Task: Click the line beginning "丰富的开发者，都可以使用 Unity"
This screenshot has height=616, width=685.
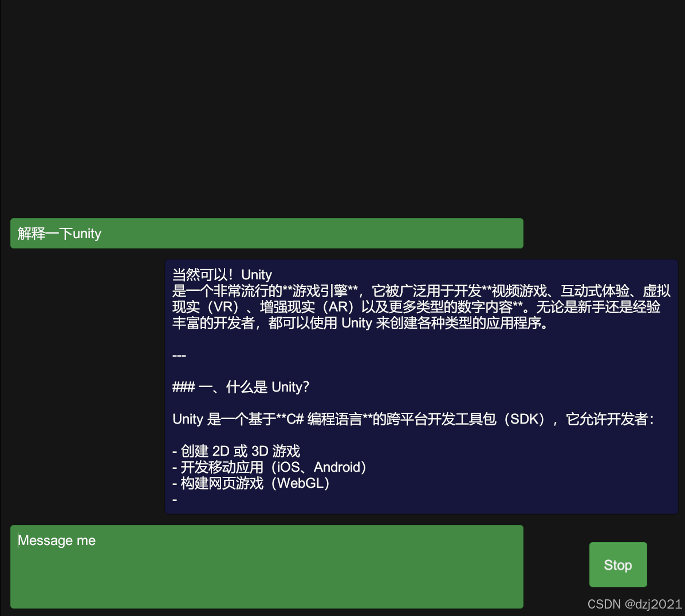Action: tap(360, 323)
